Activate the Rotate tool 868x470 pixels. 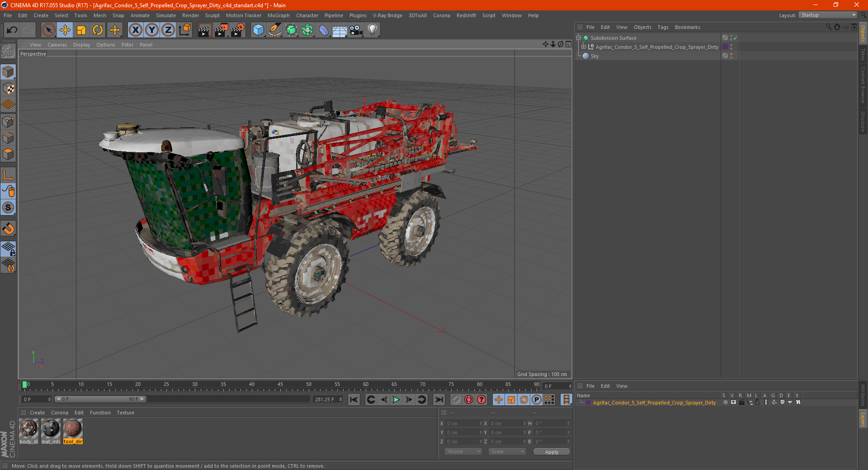coord(98,30)
